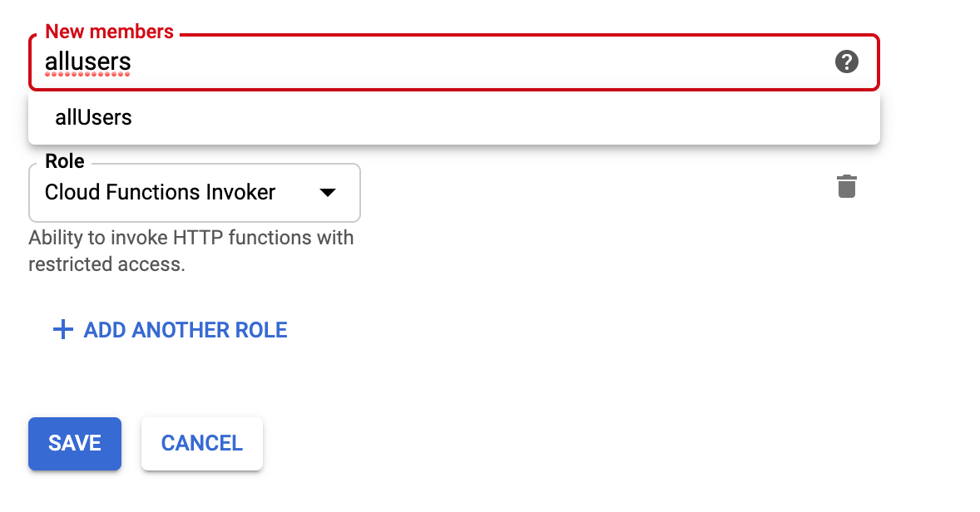The image size is (980, 512).
Task: Click the Role label above the dropdown
Action: click(x=65, y=161)
